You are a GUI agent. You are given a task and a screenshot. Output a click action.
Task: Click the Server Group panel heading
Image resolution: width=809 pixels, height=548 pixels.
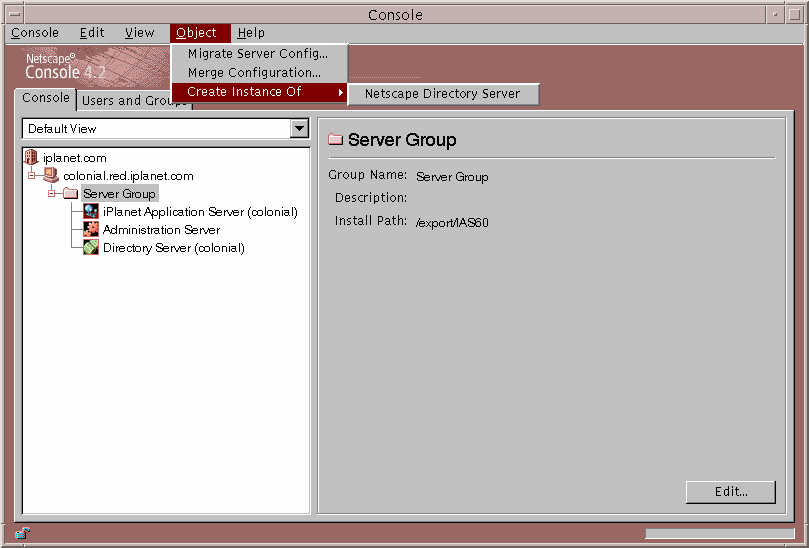point(402,140)
